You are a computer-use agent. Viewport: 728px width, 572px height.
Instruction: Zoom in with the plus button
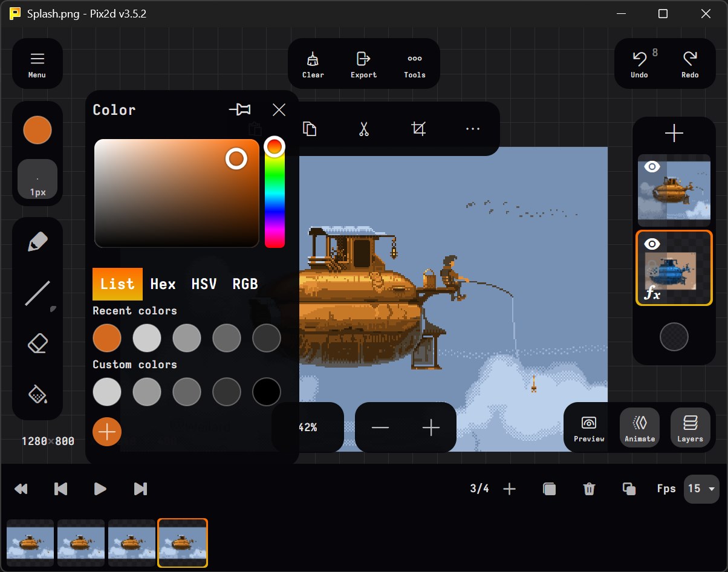[431, 428]
